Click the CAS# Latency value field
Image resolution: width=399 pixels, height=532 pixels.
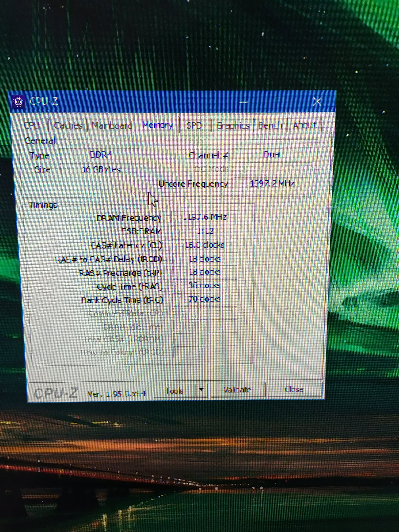pyautogui.click(x=205, y=245)
